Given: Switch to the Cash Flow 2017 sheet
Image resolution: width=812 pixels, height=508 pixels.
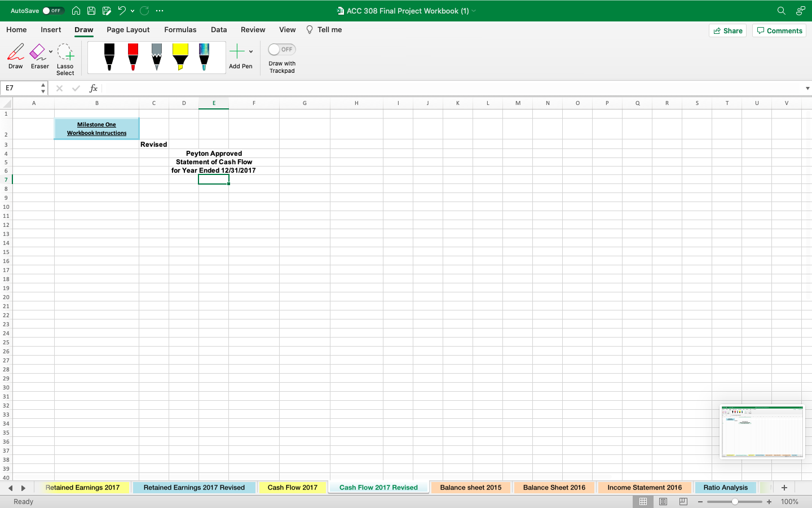Looking at the screenshot, I should pyautogui.click(x=293, y=488).
